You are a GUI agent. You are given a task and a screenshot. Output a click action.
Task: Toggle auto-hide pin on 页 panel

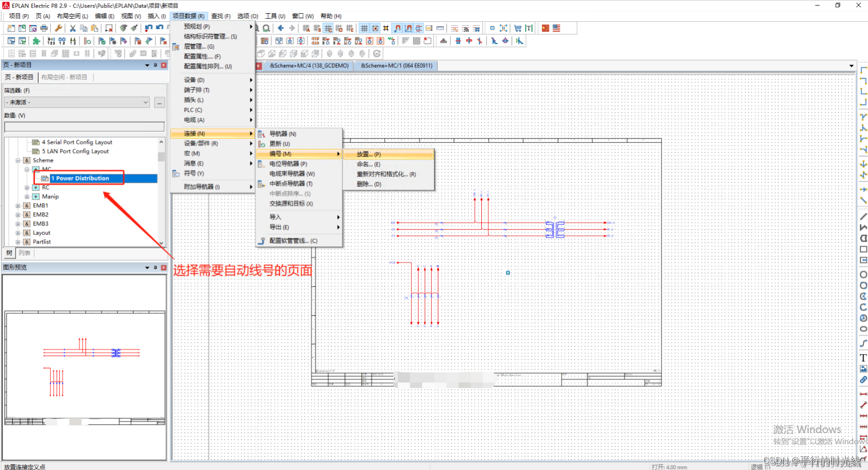155,65
